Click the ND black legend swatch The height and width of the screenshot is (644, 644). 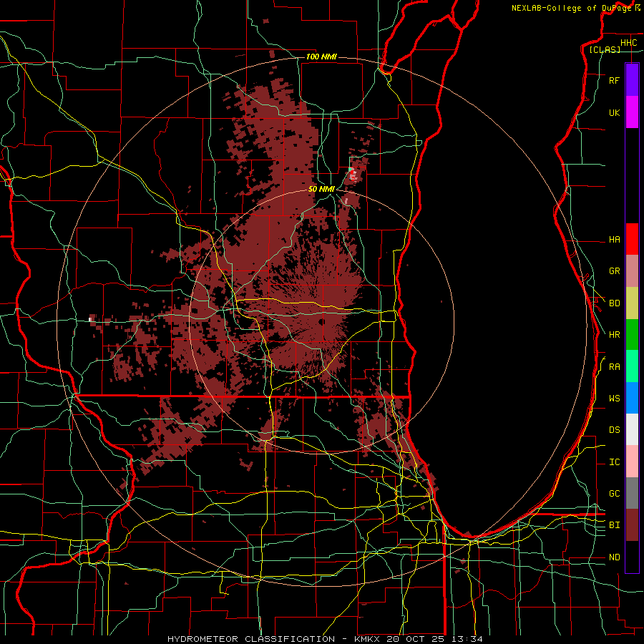[632, 557]
